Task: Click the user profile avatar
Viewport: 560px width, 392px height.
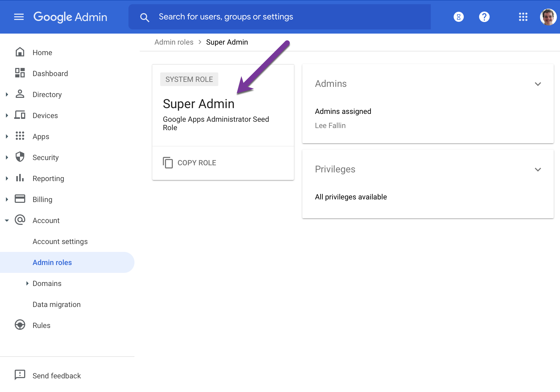Action: point(548,17)
